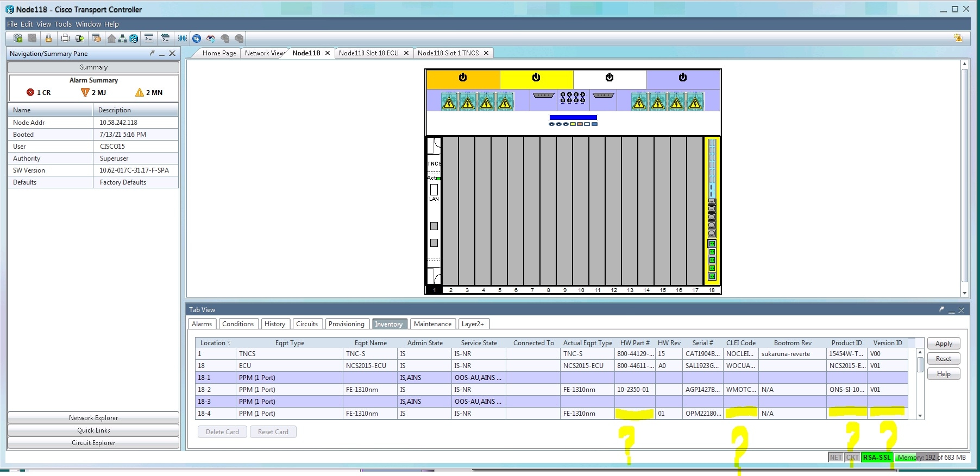The height and width of the screenshot is (476, 980).
Task: Switch to Node118 Slot 18 ECU tab
Action: 368,53
